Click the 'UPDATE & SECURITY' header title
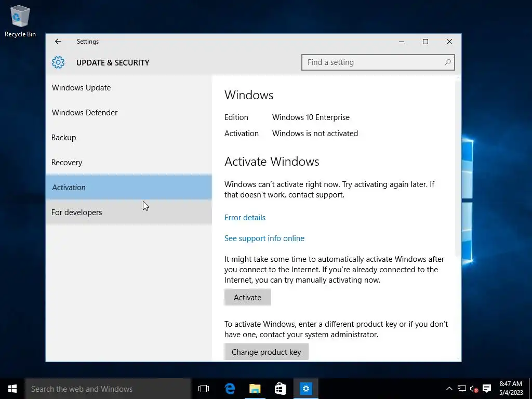Image resolution: width=532 pixels, height=399 pixels. (113, 63)
